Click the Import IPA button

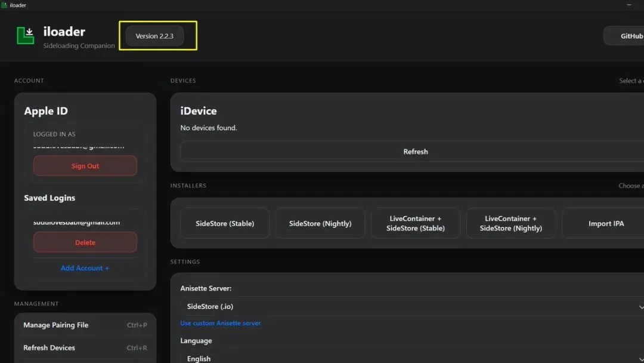click(x=603, y=223)
